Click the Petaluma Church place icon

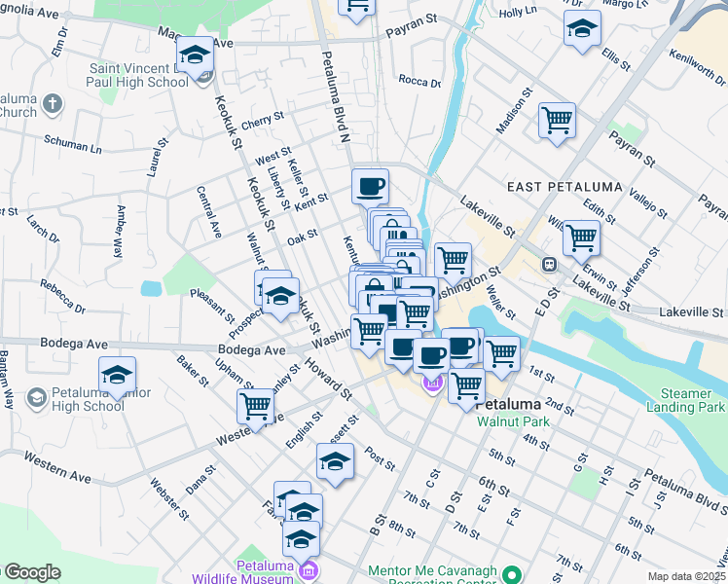pos(53,103)
